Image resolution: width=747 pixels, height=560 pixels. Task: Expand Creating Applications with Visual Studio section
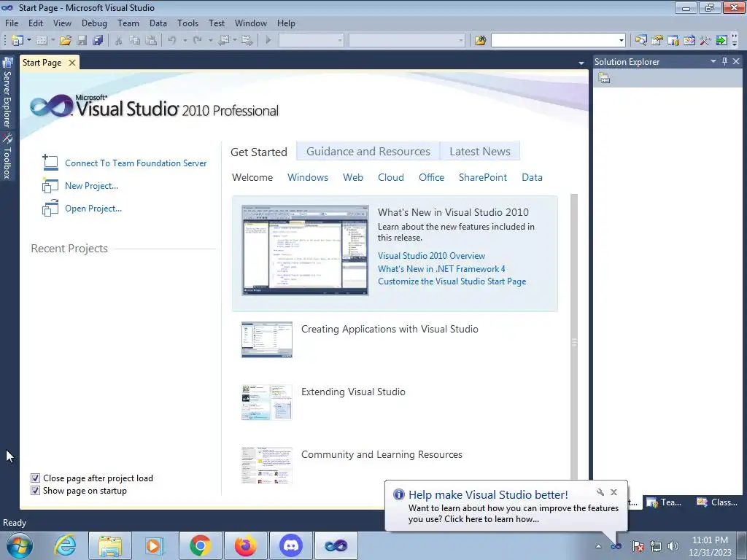[x=390, y=329]
